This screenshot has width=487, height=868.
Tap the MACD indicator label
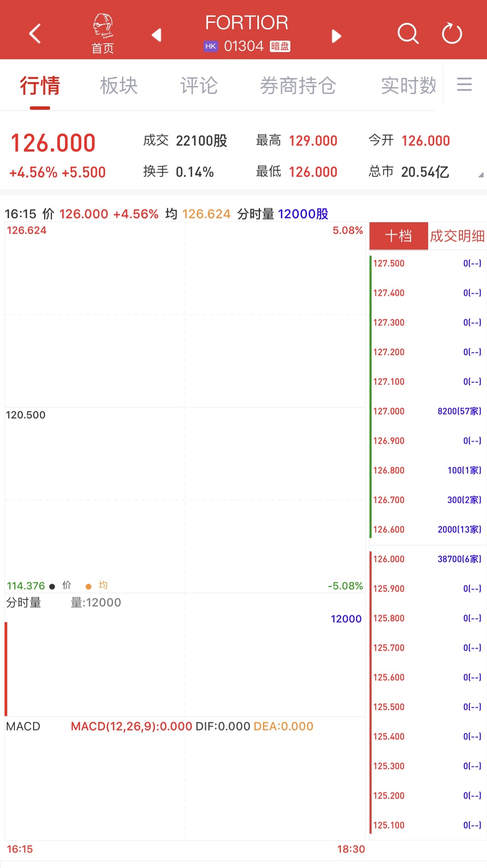(x=23, y=726)
